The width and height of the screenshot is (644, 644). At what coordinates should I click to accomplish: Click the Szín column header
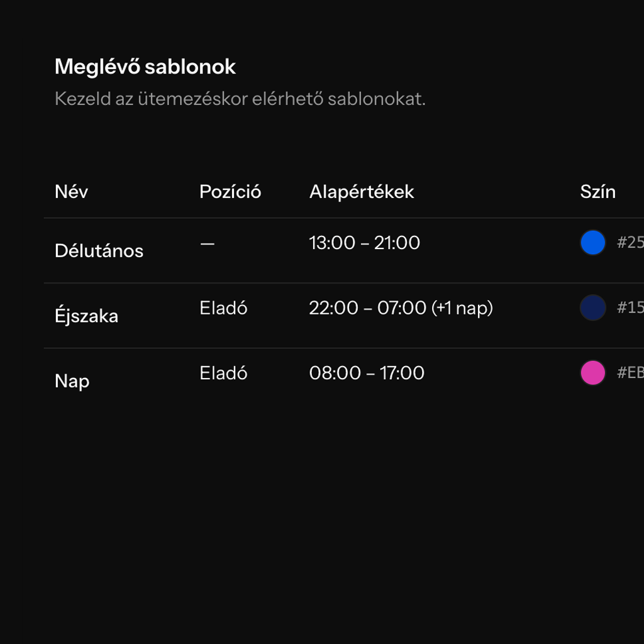[x=597, y=192]
